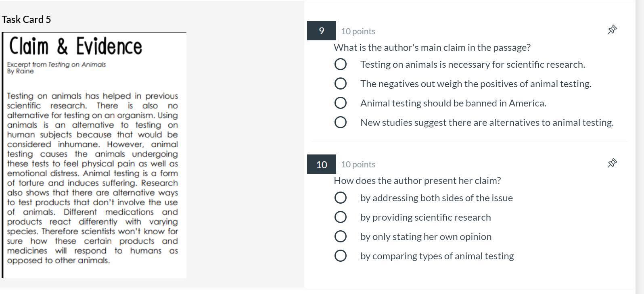The width and height of the screenshot is (644, 294).
Task: Pin question 10 with the pin icon
Action: tap(612, 163)
